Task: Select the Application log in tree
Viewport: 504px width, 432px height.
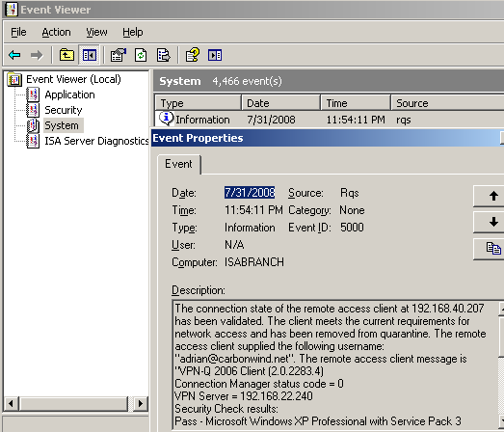Action: point(69,94)
